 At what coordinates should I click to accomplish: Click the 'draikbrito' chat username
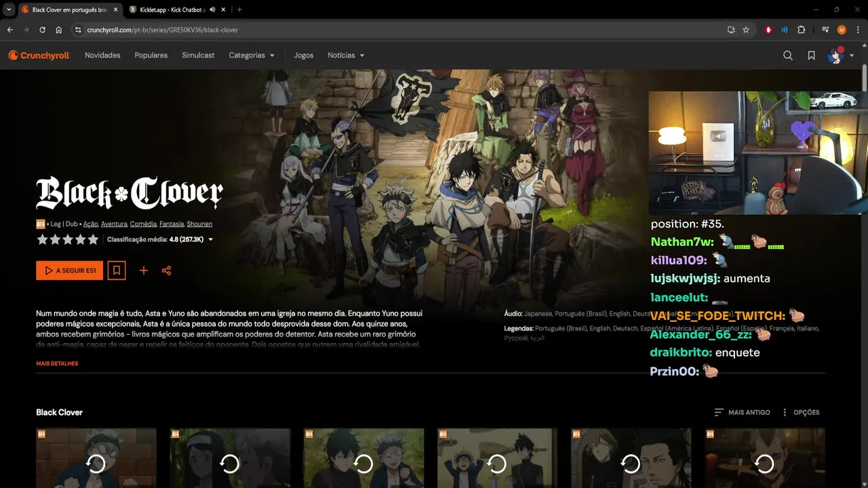(x=681, y=352)
